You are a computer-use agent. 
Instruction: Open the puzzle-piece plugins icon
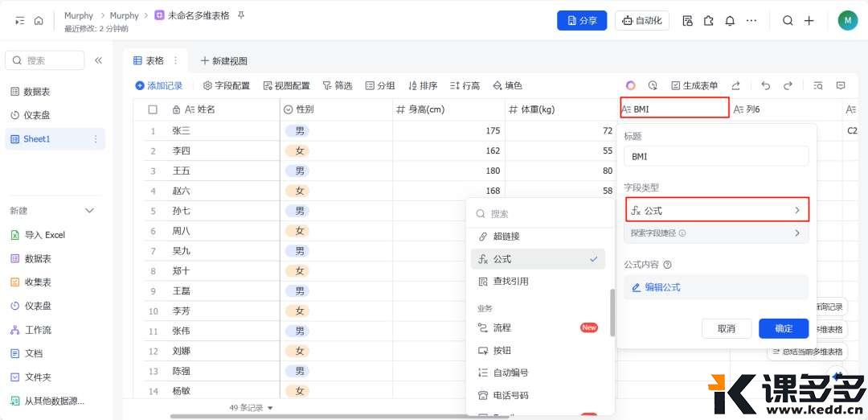click(709, 20)
